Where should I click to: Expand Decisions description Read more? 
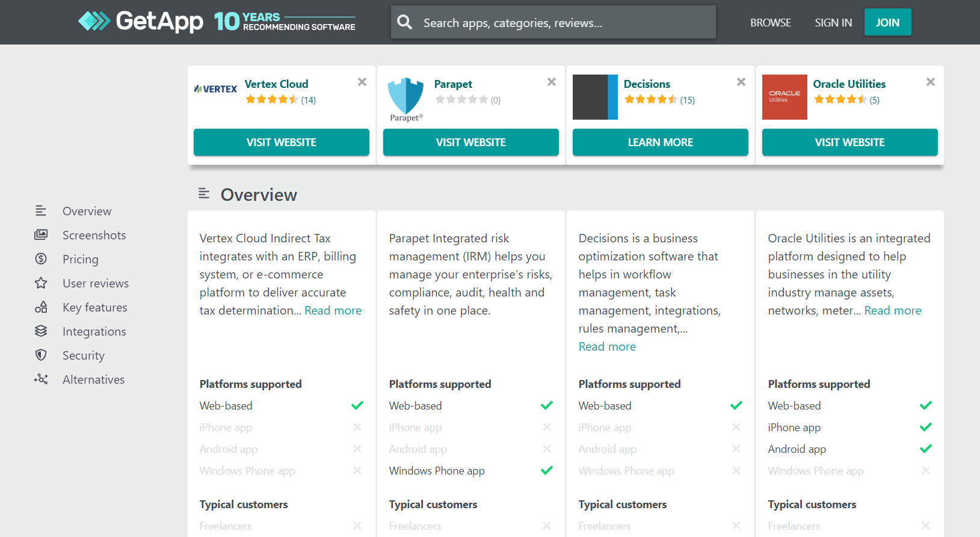[x=607, y=346]
